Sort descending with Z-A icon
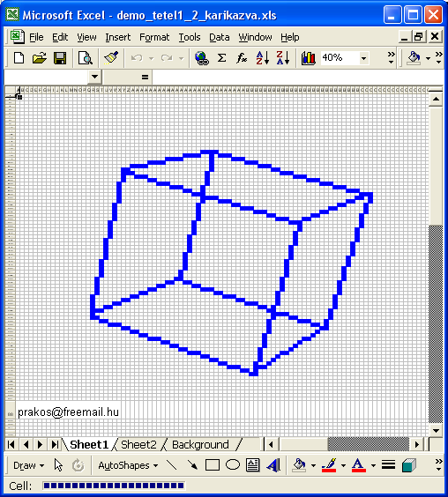 tap(283, 58)
